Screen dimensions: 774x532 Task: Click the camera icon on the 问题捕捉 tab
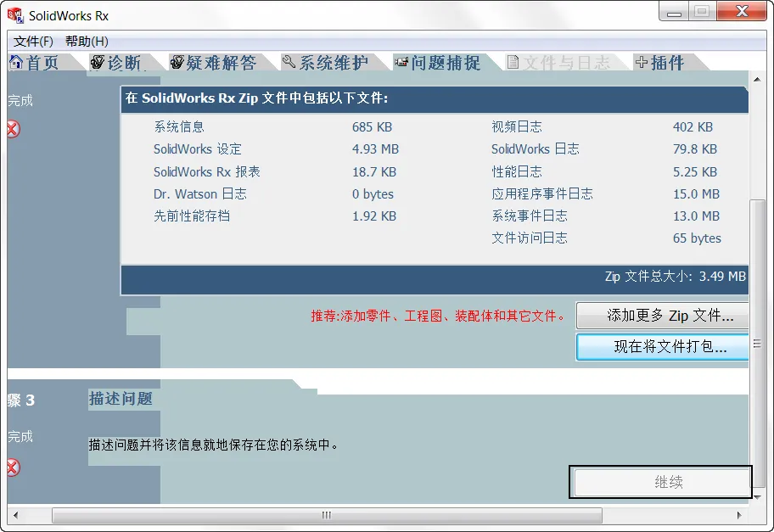point(401,62)
